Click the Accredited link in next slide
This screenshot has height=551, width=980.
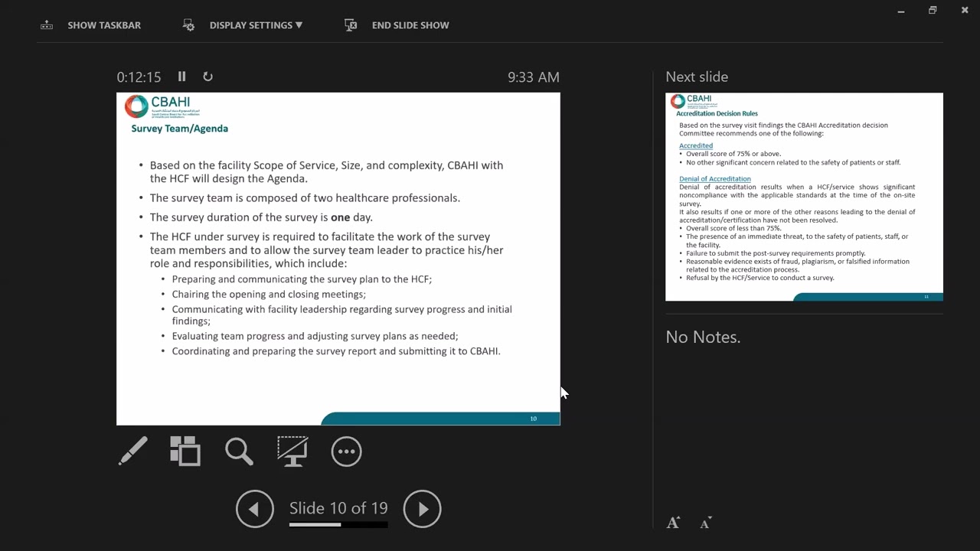click(x=696, y=145)
